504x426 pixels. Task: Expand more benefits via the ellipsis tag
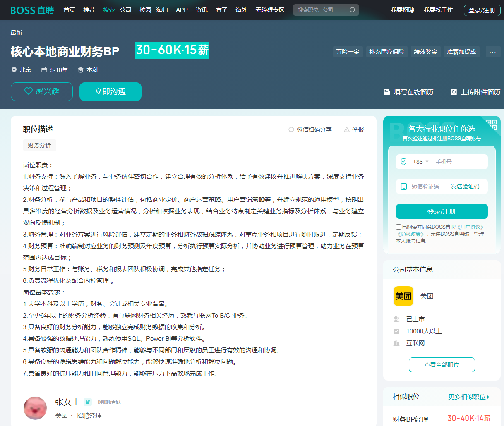tap(492, 52)
